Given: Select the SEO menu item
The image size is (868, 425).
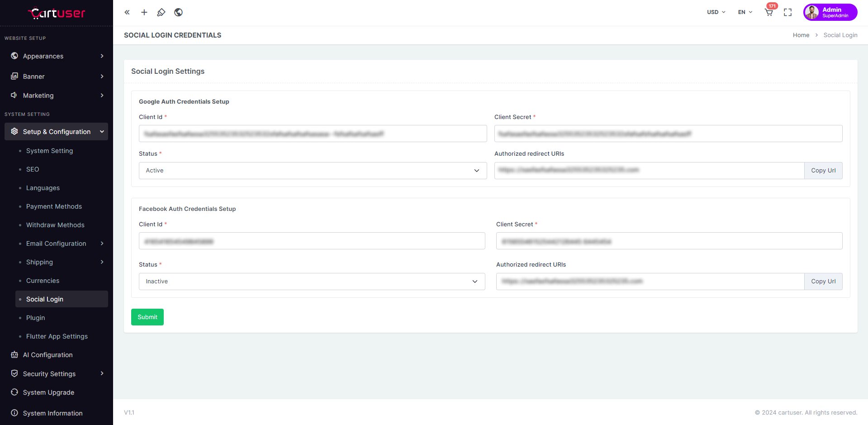Looking at the screenshot, I should (x=33, y=169).
